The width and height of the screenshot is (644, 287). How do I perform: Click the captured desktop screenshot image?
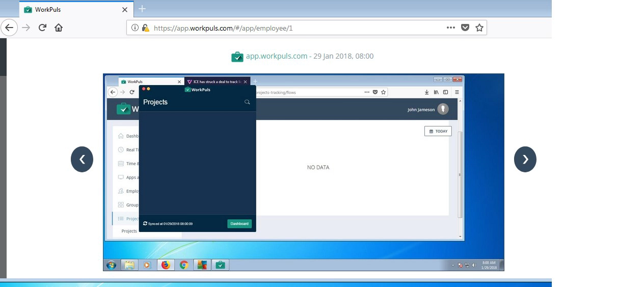point(304,172)
